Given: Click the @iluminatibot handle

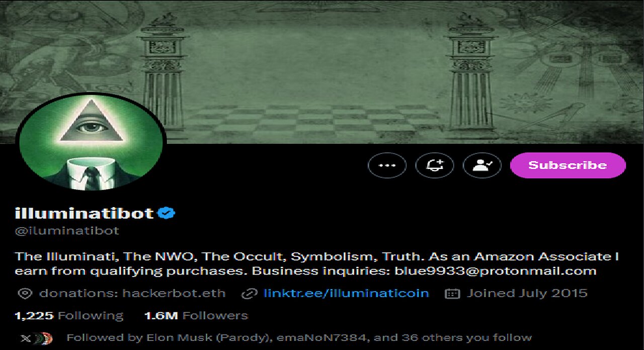Looking at the screenshot, I should 67,231.
